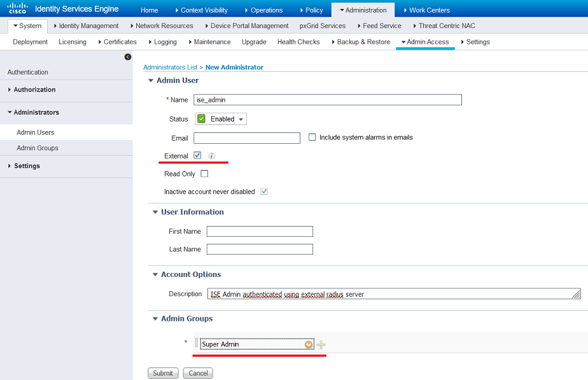Check Include system alarms in emails
588x380 pixels.
pyautogui.click(x=312, y=137)
